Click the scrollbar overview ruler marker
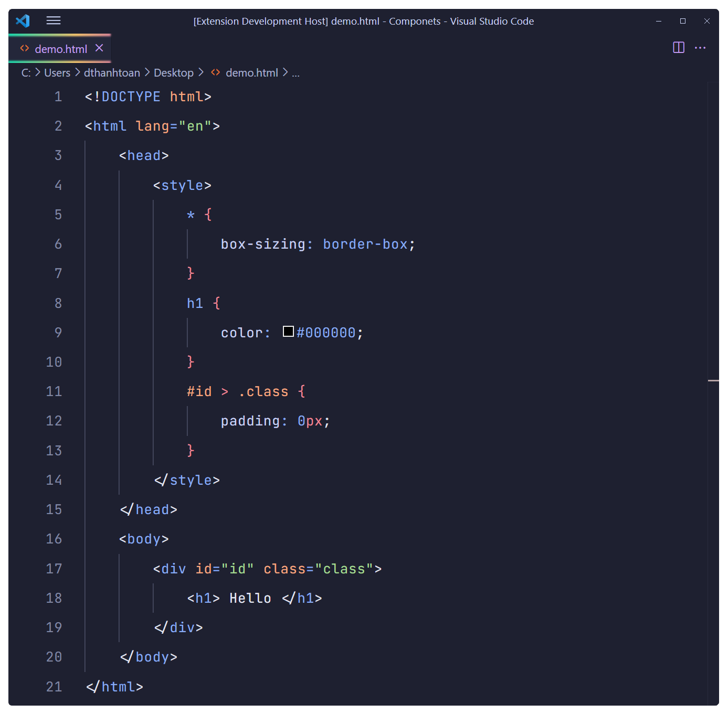This screenshot has height=714, width=728. pyautogui.click(x=713, y=380)
